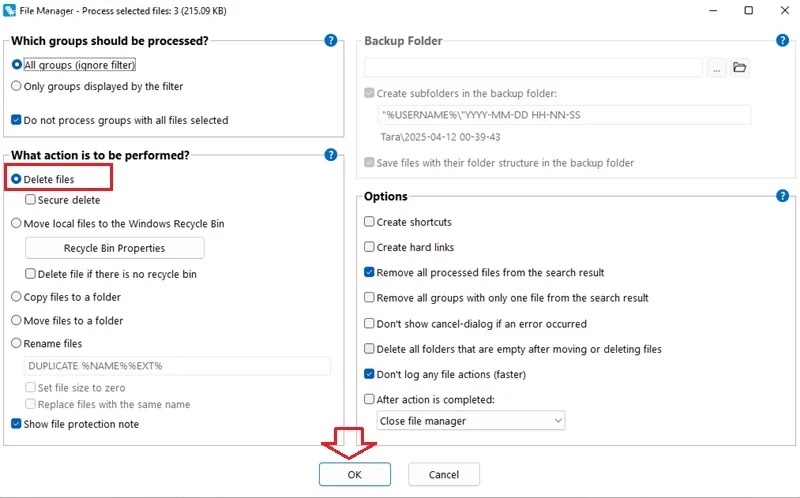The image size is (800, 498).
Task: Enable the Secure delete checkbox
Action: coord(31,200)
